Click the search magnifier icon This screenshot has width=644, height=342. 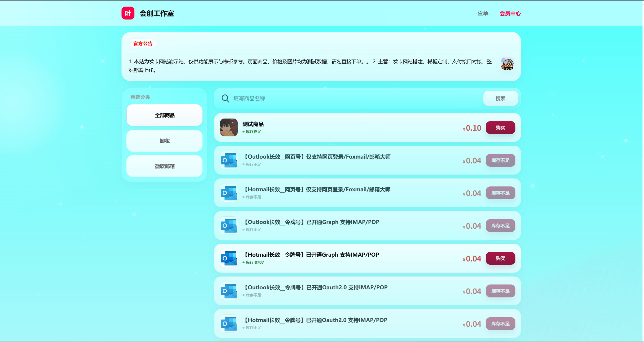(x=225, y=98)
